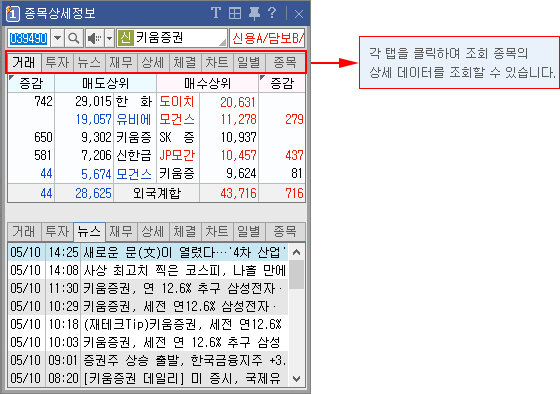Select the 재무 tab in the lower tab bar
This screenshot has width=560, height=394.
(x=121, y=231)
